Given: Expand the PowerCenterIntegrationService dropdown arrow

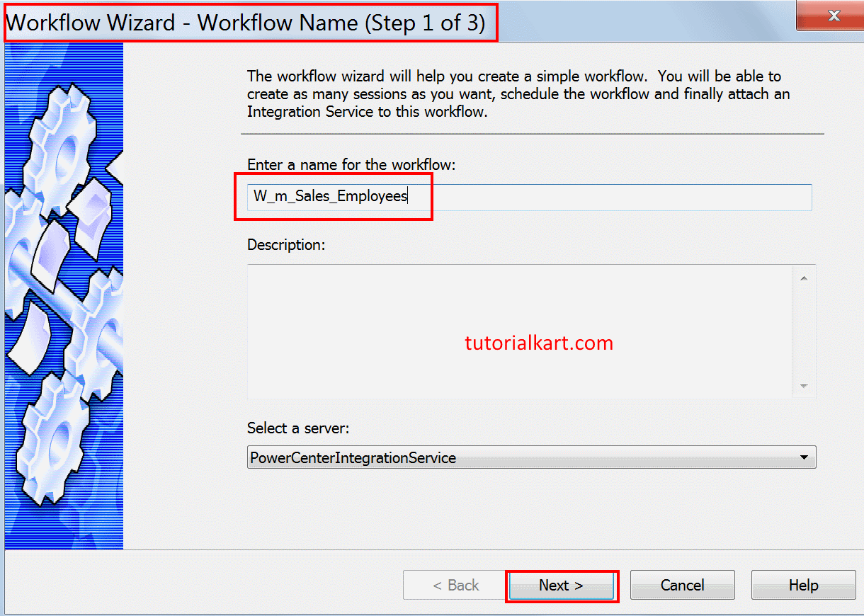Looking at the screenshot, I should click(805, 457).
